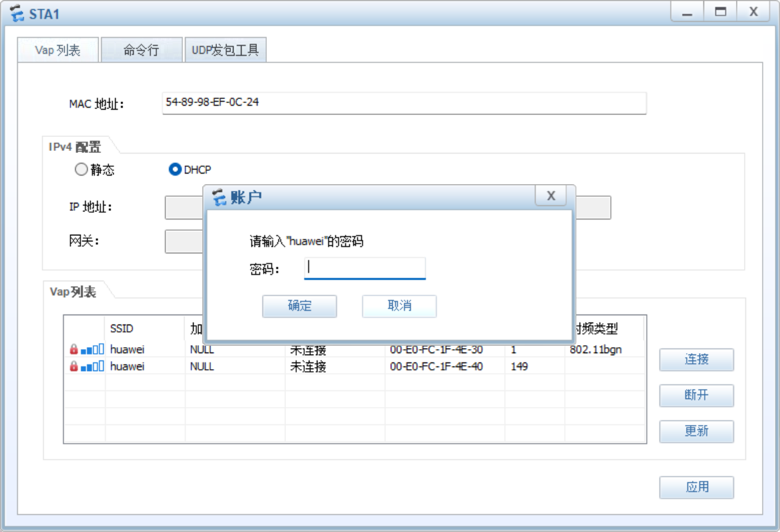Image resolution: width=780 pixels, height=532 pixels.
Task: Maximize the STA1 window
Action: click(720, 12)
